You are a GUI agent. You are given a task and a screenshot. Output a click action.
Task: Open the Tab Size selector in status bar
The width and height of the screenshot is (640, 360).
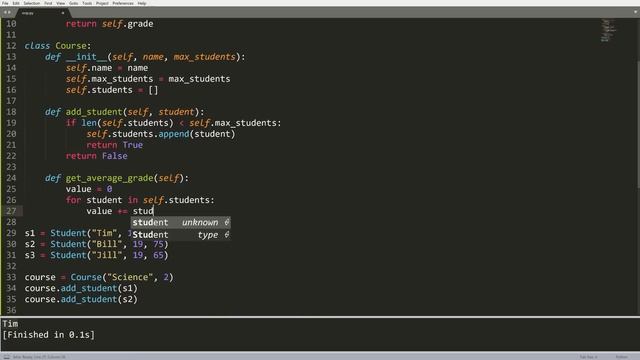coord(588,357)
